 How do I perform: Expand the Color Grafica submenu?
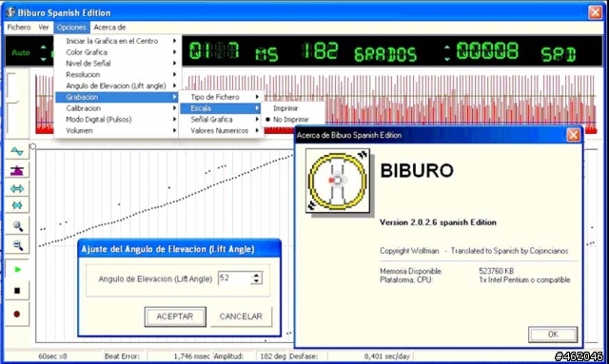pos(116,52)
